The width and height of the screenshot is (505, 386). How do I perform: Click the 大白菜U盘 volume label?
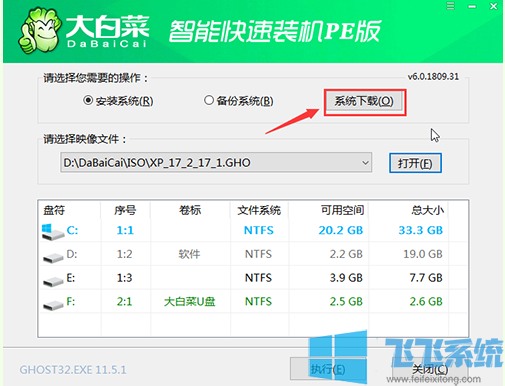tap(190, 302)
